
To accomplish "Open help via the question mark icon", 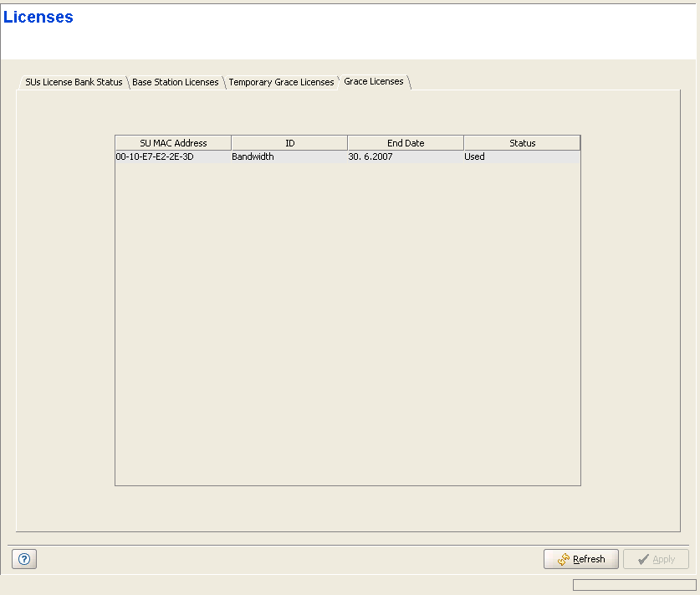I will click(x=23, y=560).
